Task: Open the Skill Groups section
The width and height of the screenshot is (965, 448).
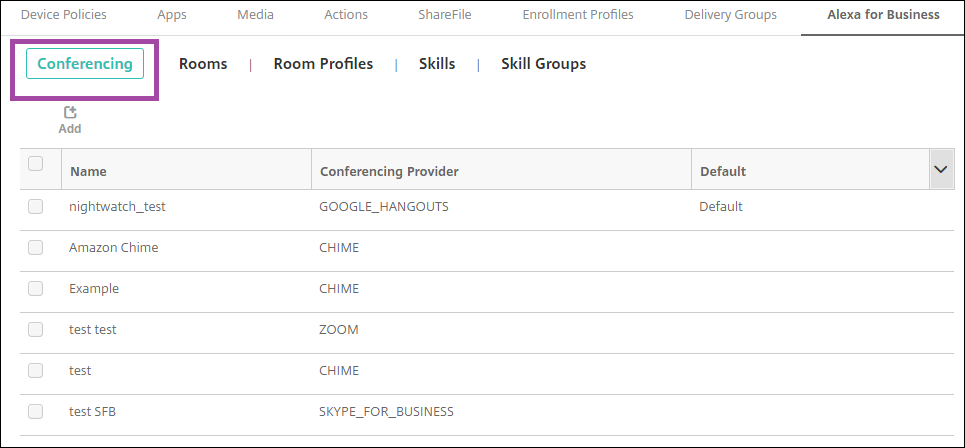Action: tap(543, 64)
